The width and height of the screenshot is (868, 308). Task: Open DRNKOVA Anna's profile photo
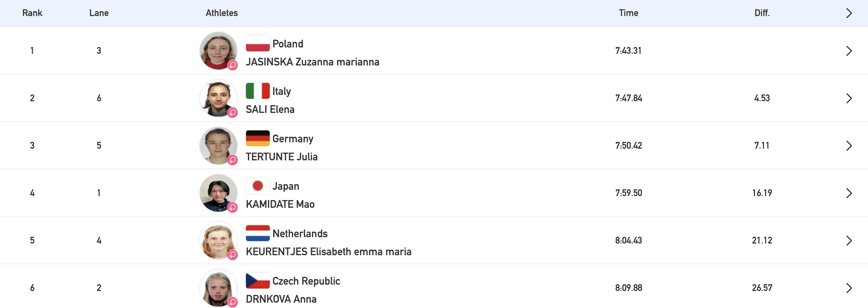[219, 288]
